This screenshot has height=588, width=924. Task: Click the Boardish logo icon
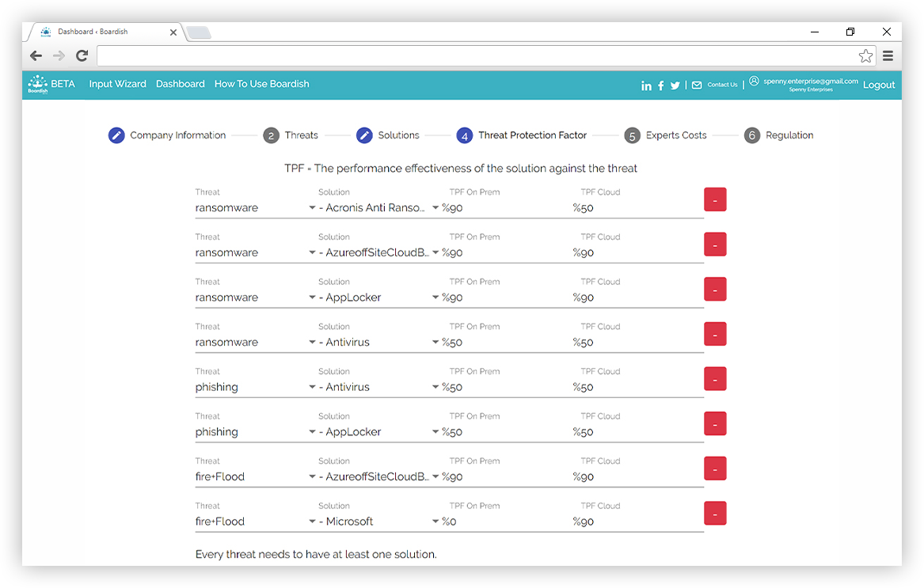(x=38, y=84)
